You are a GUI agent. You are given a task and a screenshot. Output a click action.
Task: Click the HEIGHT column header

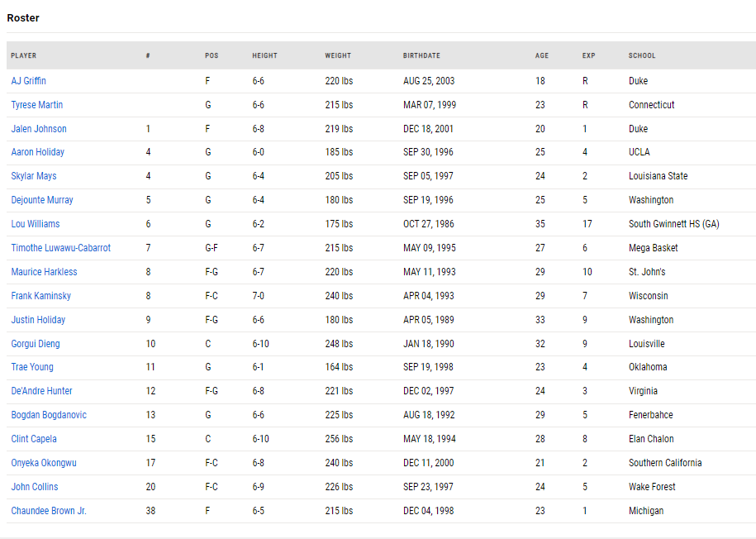point(264,55)
